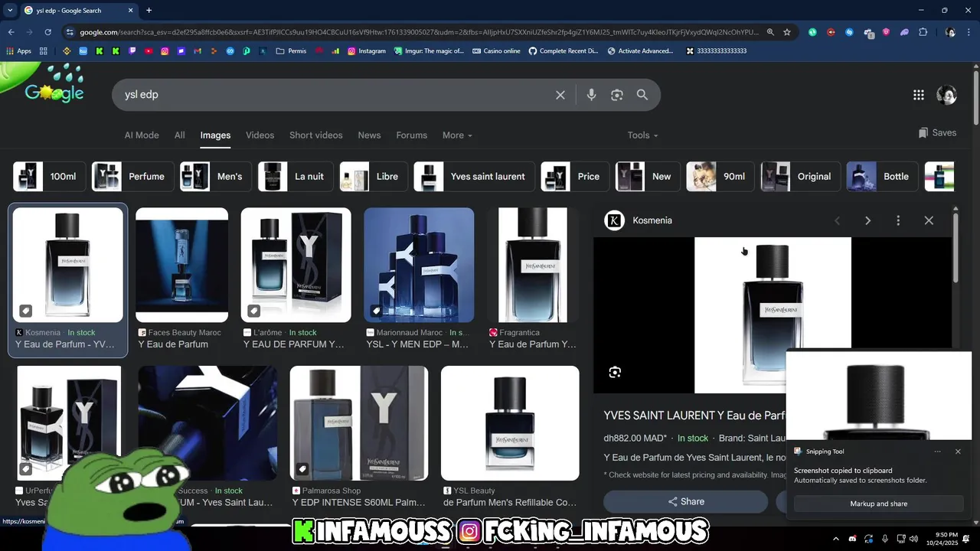Filter by the New chip
Image resolution: width=980 pixels, height=551 pixels.
tap(648, 176)
